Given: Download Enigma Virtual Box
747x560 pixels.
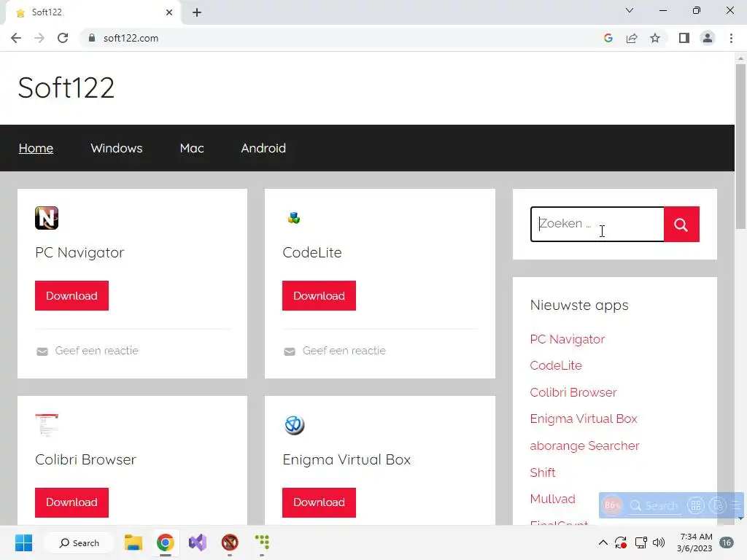Looking at the screenshot, I should (320, 502).
